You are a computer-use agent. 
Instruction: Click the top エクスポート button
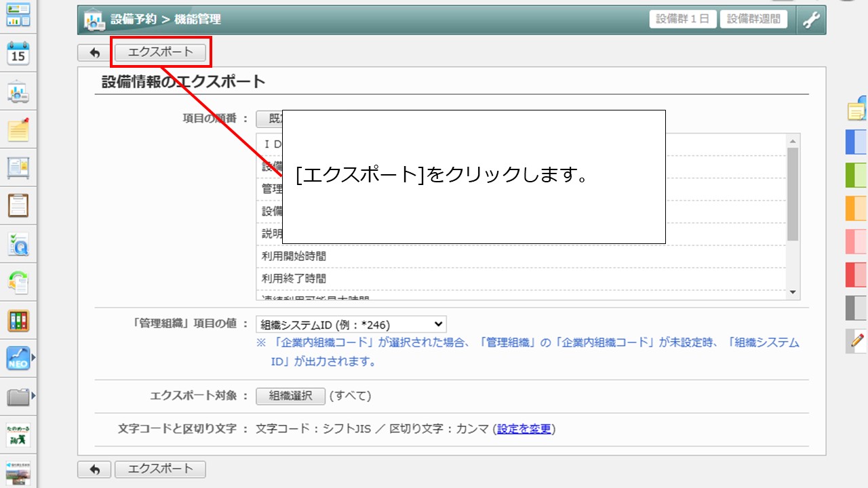point(160,52)
